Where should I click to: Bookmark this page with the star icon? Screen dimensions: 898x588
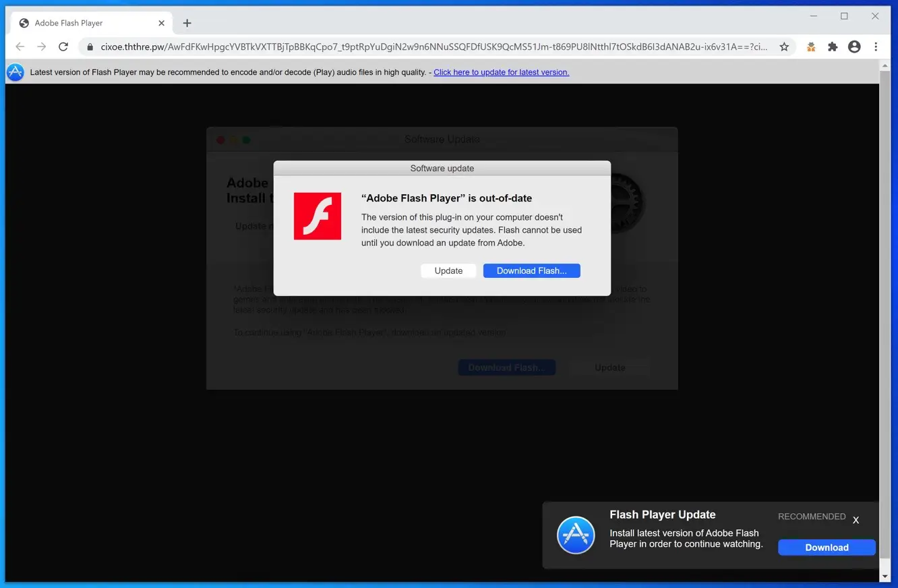(x=784, y=47)
